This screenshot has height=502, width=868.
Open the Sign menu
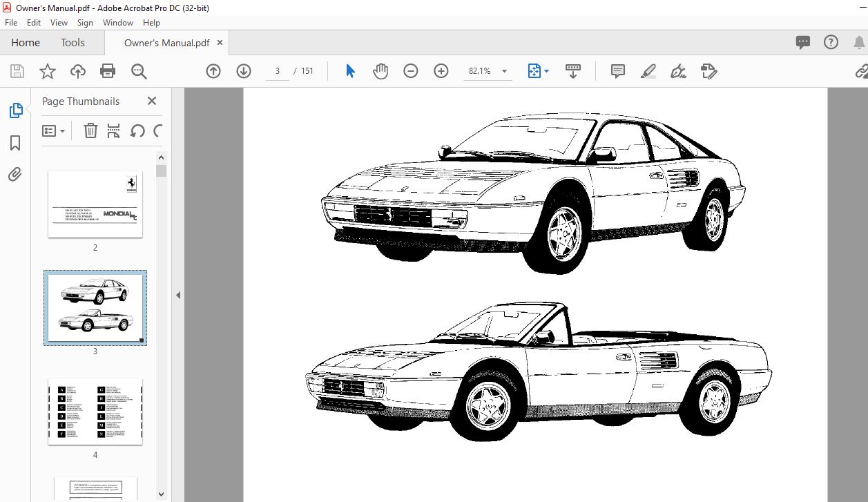coord(85,23)
